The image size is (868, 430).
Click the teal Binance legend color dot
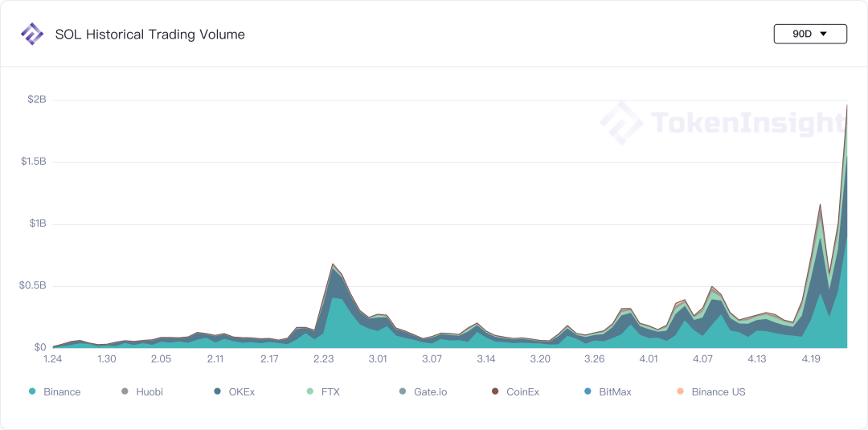32,391
